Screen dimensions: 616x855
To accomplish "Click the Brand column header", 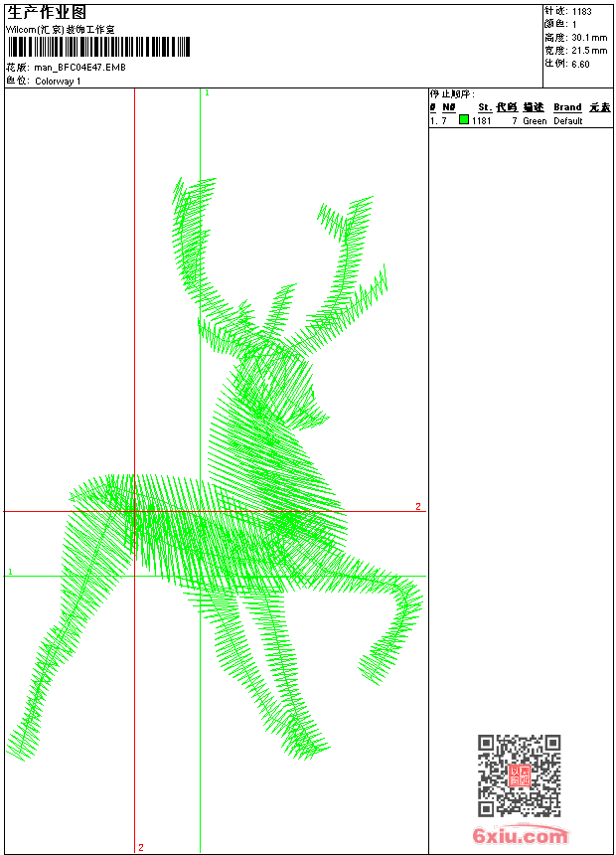I will click(x=567, y=107).
